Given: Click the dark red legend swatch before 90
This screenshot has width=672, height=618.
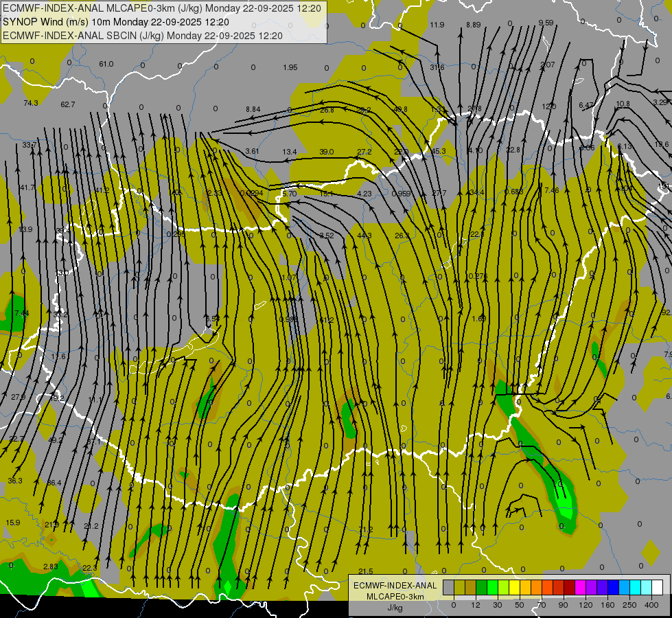Looking at the screenshot, I should point(569,587).
